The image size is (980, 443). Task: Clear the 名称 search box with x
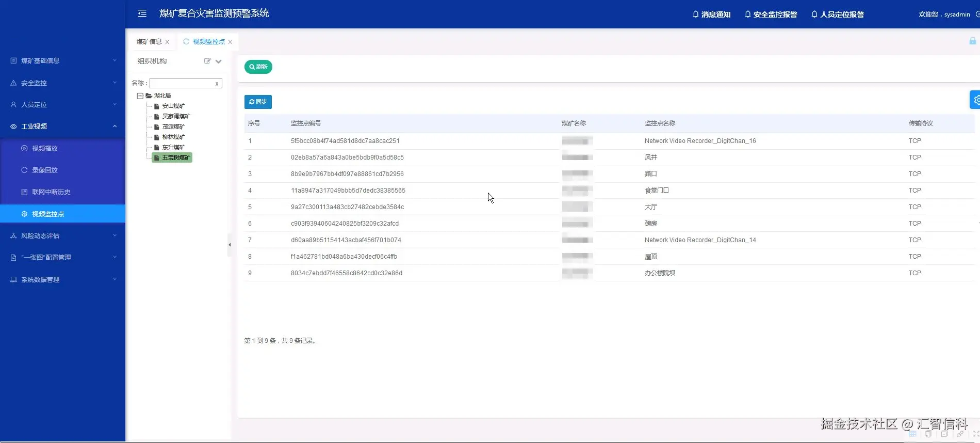[x=217, y=84]
